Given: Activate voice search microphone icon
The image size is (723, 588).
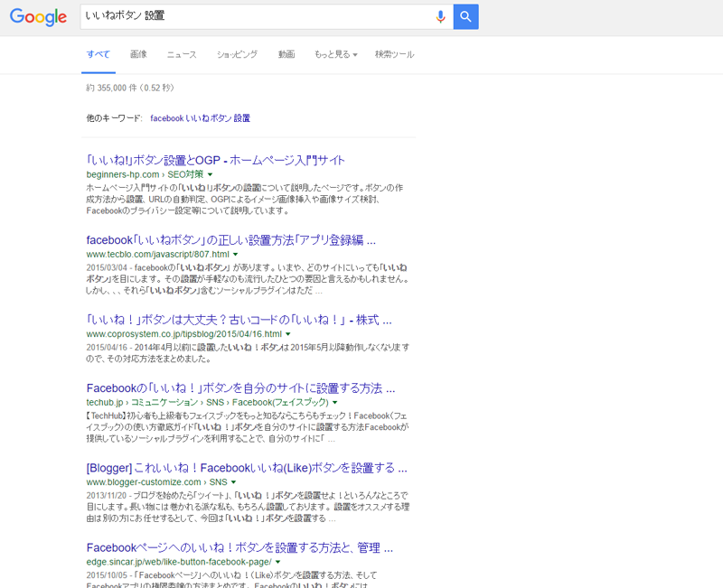Looking at the screenshot, I should (440, 17).
